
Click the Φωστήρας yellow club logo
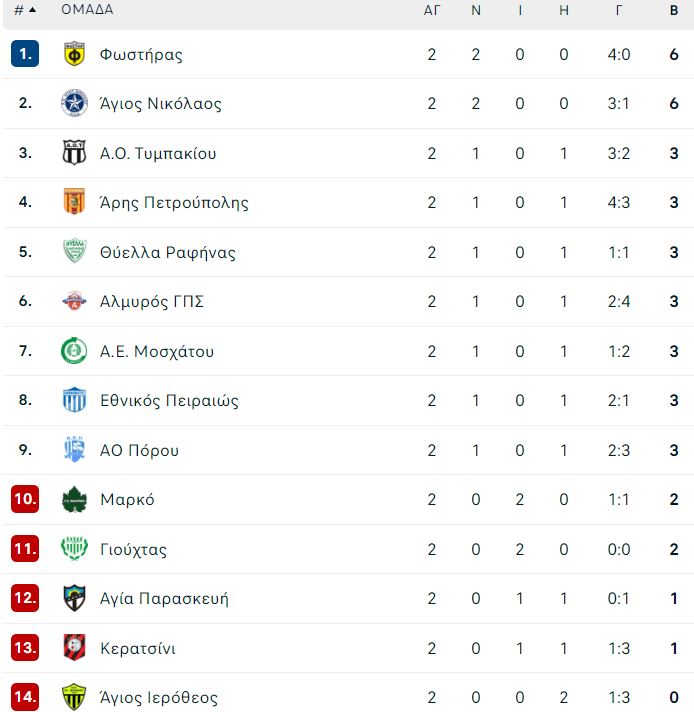click(74, 54)
